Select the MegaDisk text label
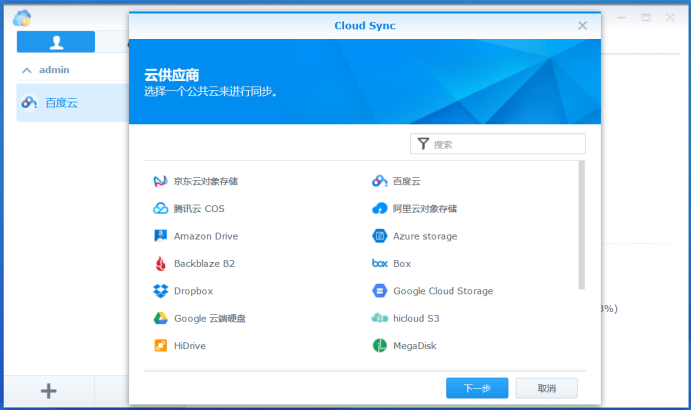692x410 pixels. [x=415, y=346]
